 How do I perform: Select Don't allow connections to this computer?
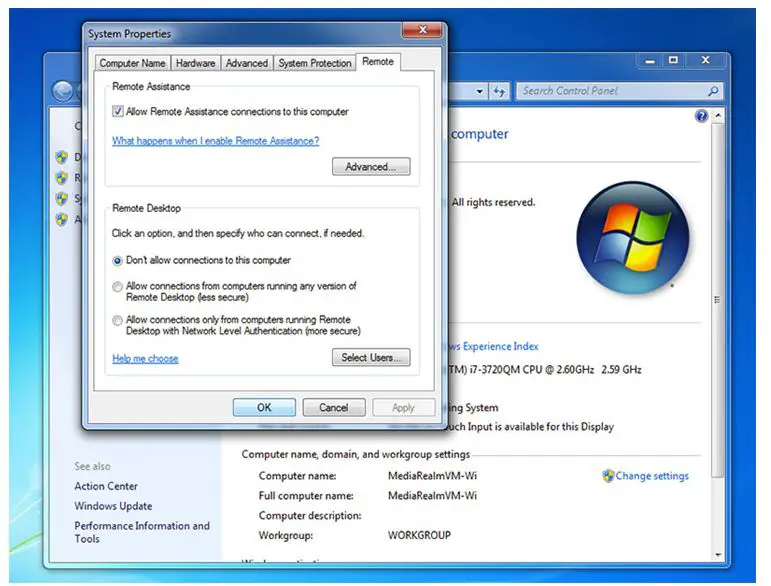118,261
